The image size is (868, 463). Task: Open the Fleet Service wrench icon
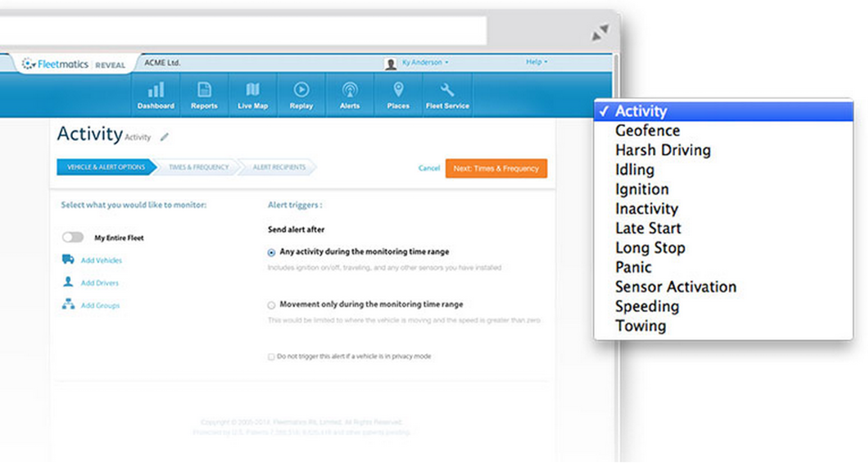tap(447, 90)
